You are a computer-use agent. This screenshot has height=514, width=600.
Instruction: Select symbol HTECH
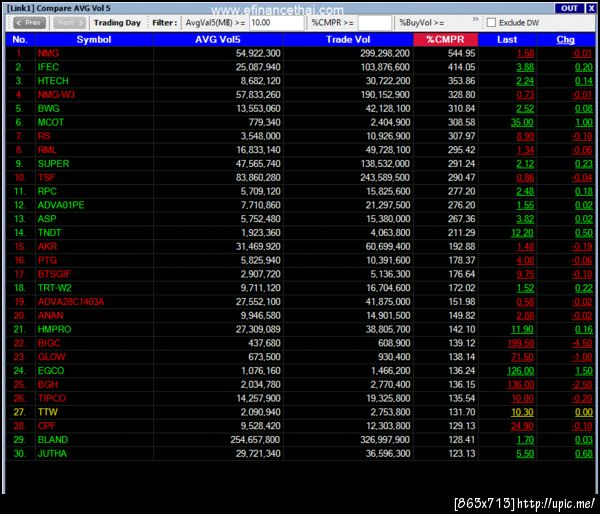[53, 81]
